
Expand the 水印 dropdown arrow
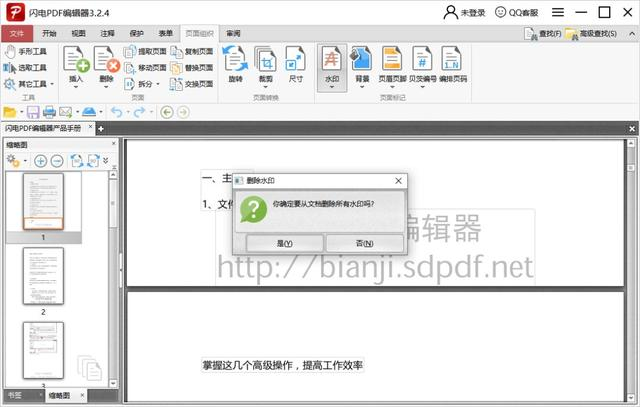(331, 87)
